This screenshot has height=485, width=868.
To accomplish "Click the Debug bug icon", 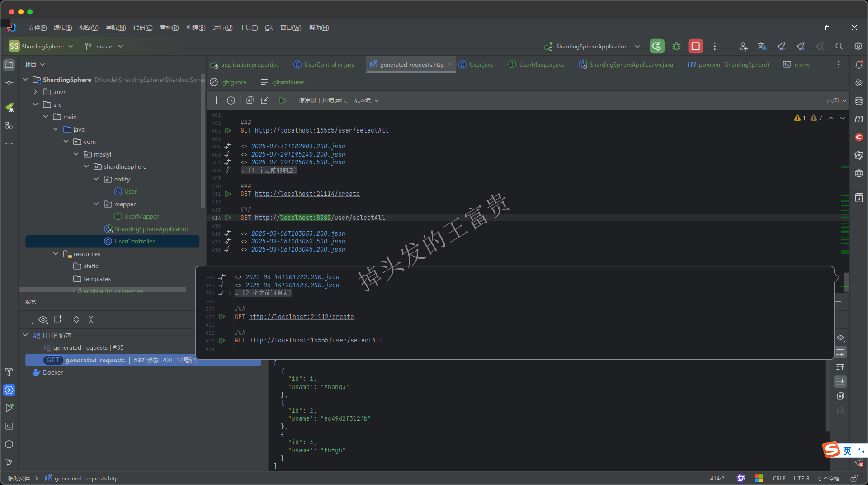I will [x=676, y=46].
